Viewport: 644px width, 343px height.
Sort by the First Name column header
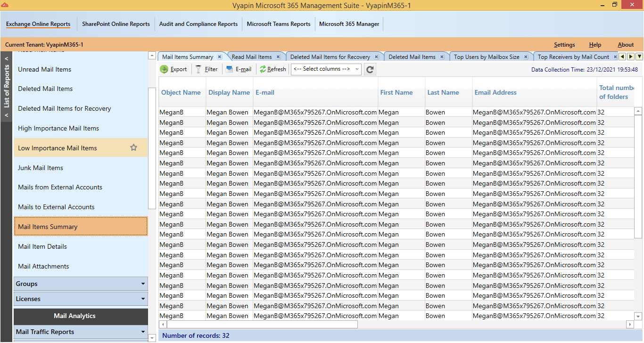(401, 92)
